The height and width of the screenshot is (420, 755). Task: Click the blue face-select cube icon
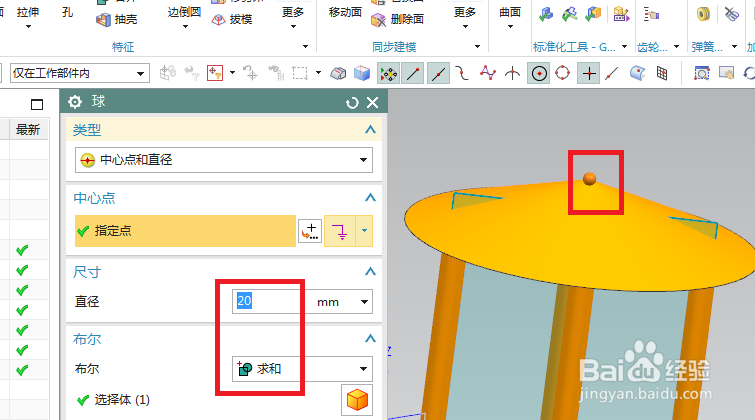coord(362,73)
